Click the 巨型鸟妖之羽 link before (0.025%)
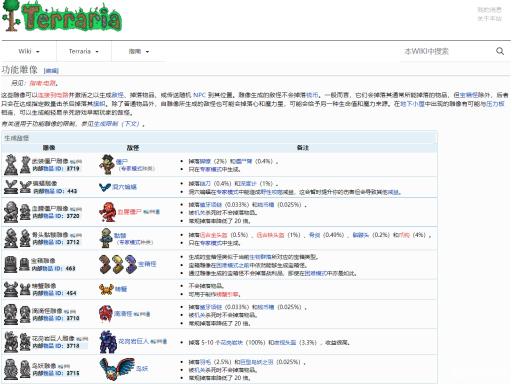Viewport: 512px width, 384px height. tap(257, 362)
